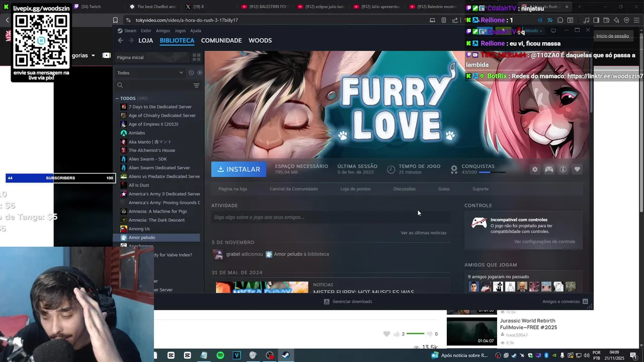Go back with the Steam back arrow
The width and height of the screenshot is (644, 362).
click(x=120, y=40)
